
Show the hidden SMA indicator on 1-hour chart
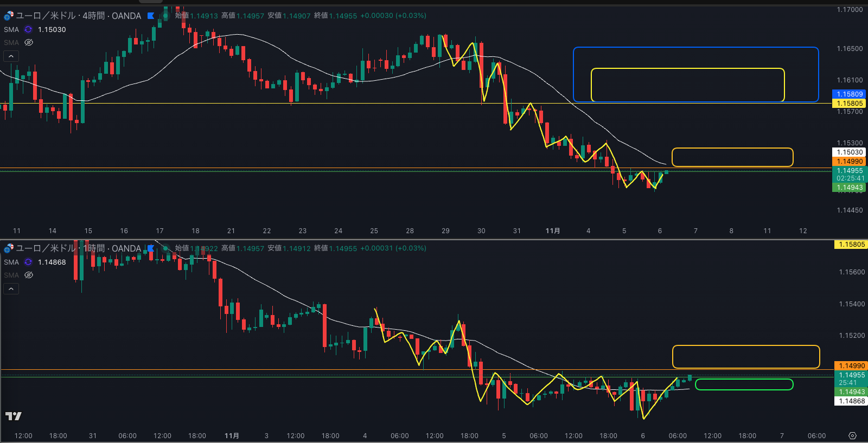[29, 275]
